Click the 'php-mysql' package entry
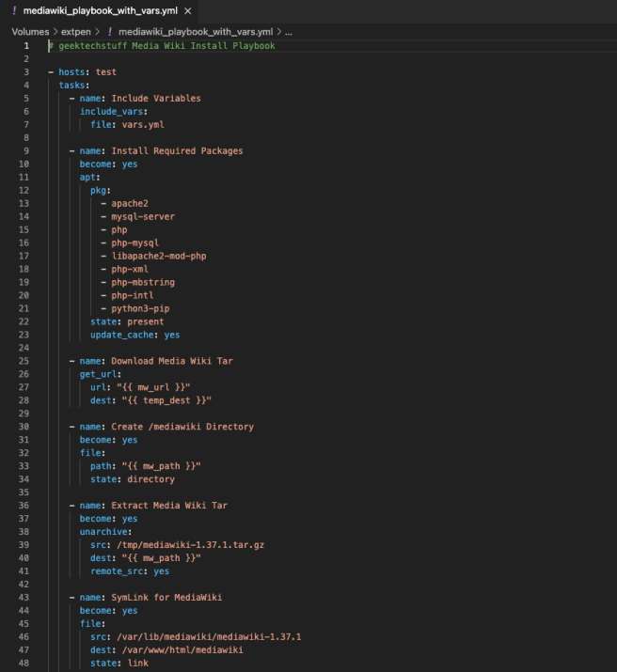This screenshot has height=672, width=617. tap(135, 243)
